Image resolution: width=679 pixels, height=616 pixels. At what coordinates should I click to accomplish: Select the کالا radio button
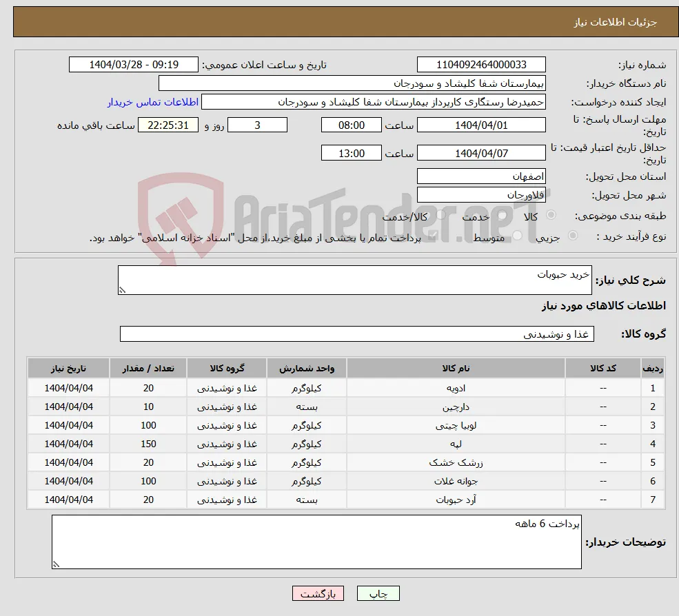[551, 215]
